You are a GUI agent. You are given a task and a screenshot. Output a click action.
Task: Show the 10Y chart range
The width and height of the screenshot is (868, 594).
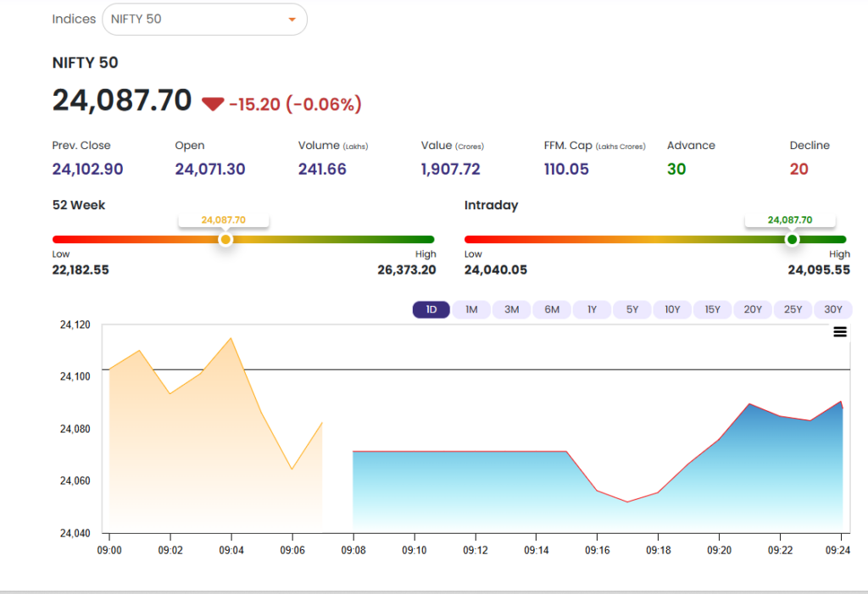[672, 309]
